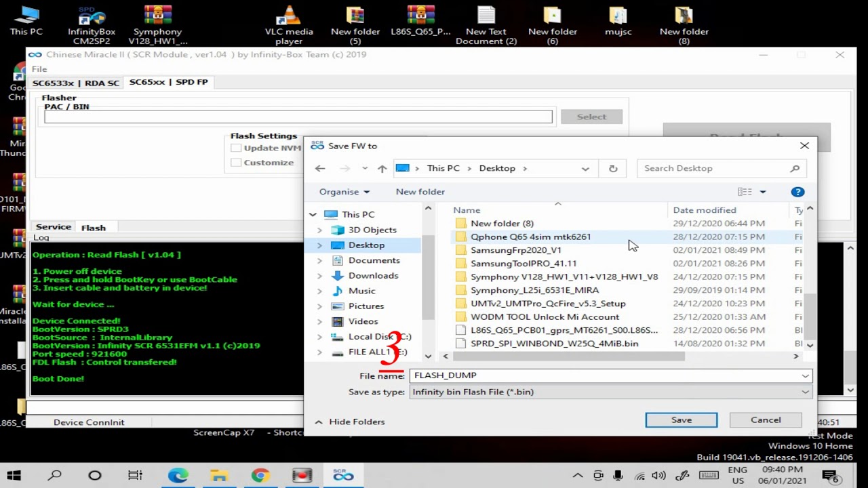
Task: Open the InfinityBox CM2SP2 desktop icon
Action: click(x=92, y=25)
